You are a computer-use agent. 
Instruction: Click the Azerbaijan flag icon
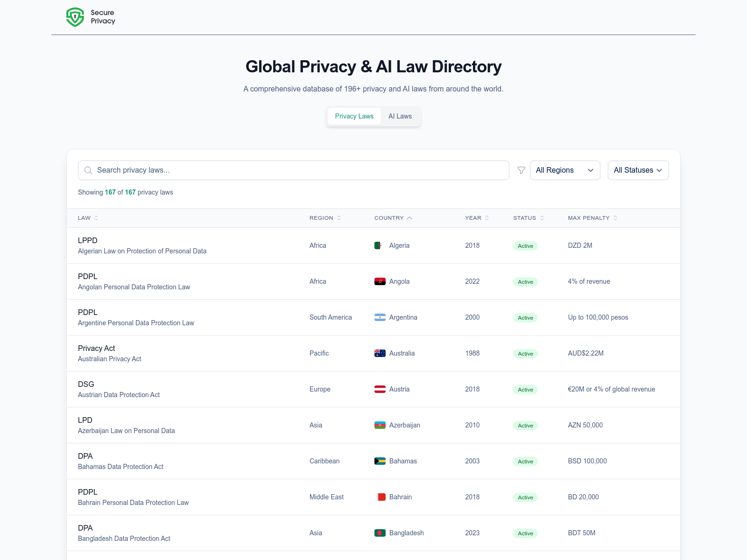pos(379,425)
